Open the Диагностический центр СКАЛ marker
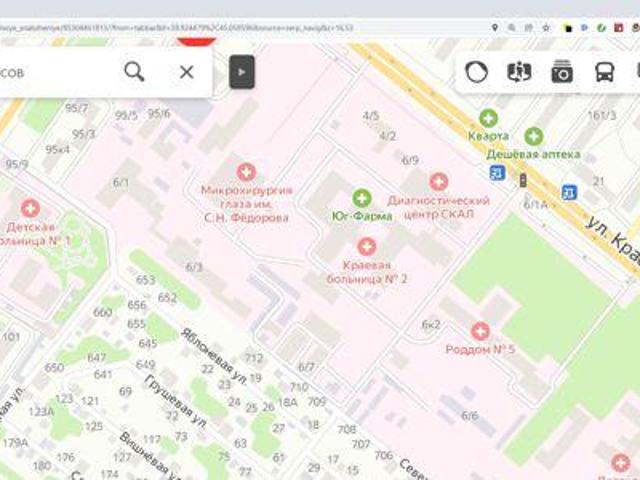The width and height of the screenshot is (640, 480). point(439,182)
